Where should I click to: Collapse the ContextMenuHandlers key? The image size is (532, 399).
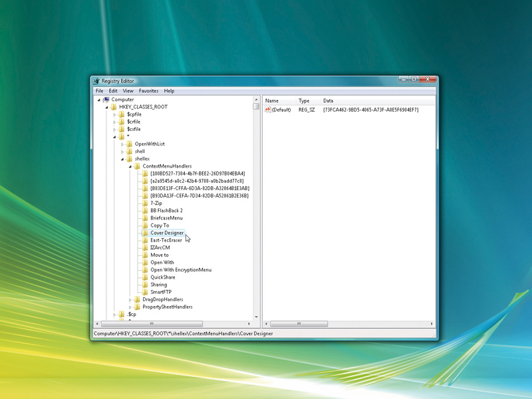[x=130, y=167]
